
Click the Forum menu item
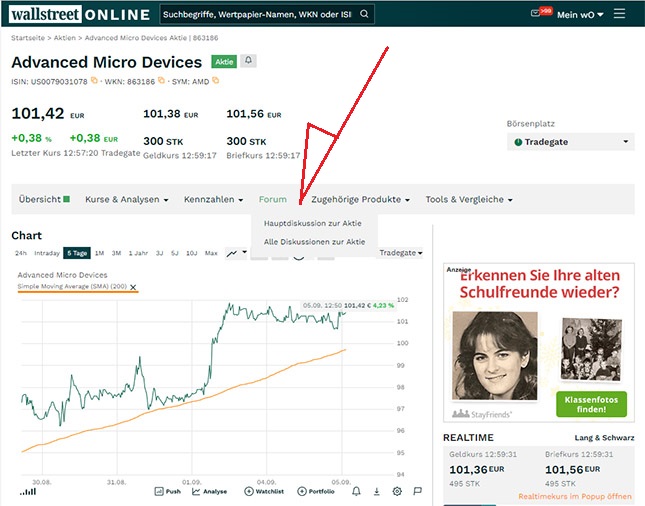[273, 200]
